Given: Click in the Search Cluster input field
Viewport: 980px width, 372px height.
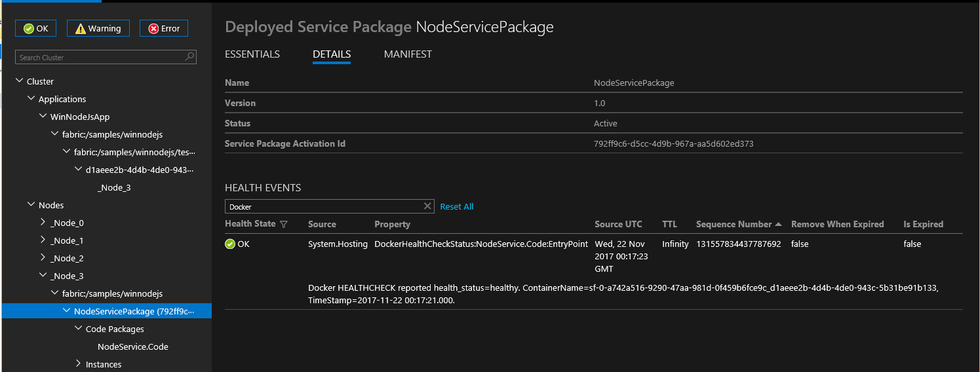Looking at the screenshot, I should tap(98, 57).
